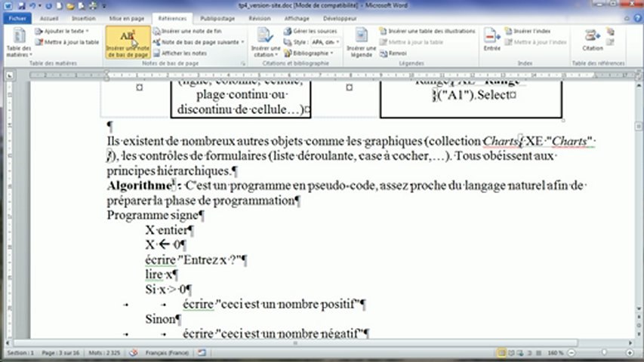Select the Références tab

[172, 18]
